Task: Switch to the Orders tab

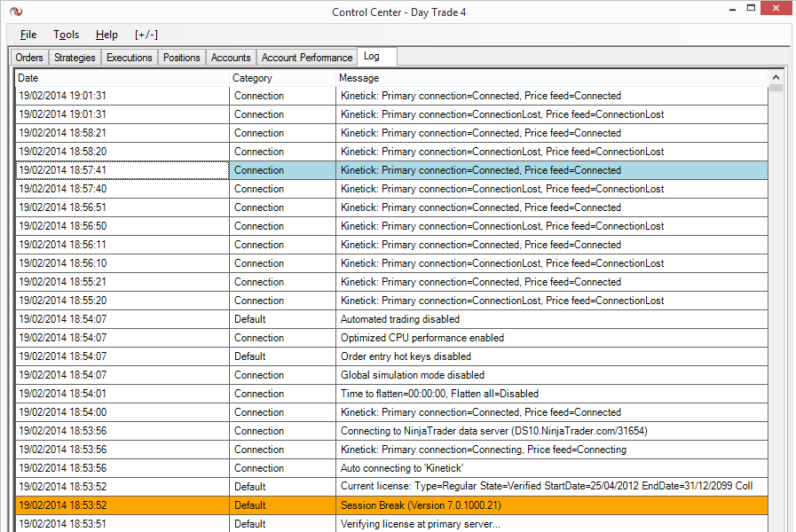Action: click(x=29, y=58)
